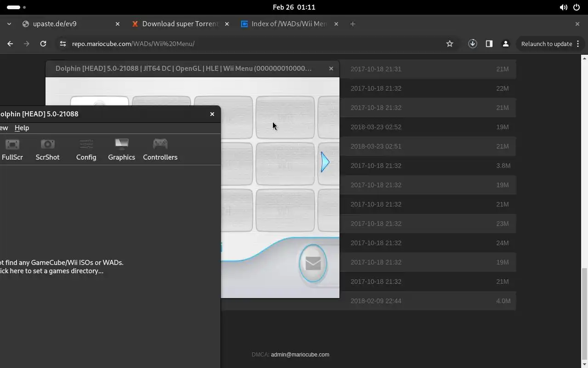Expand the tab search dropdown chevron

[9, 24]
